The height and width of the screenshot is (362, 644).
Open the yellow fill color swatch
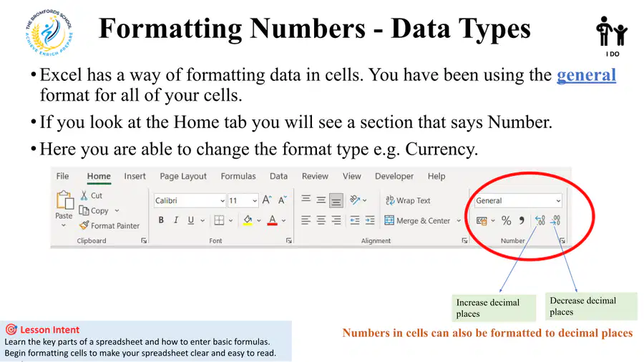pos(248,221)
